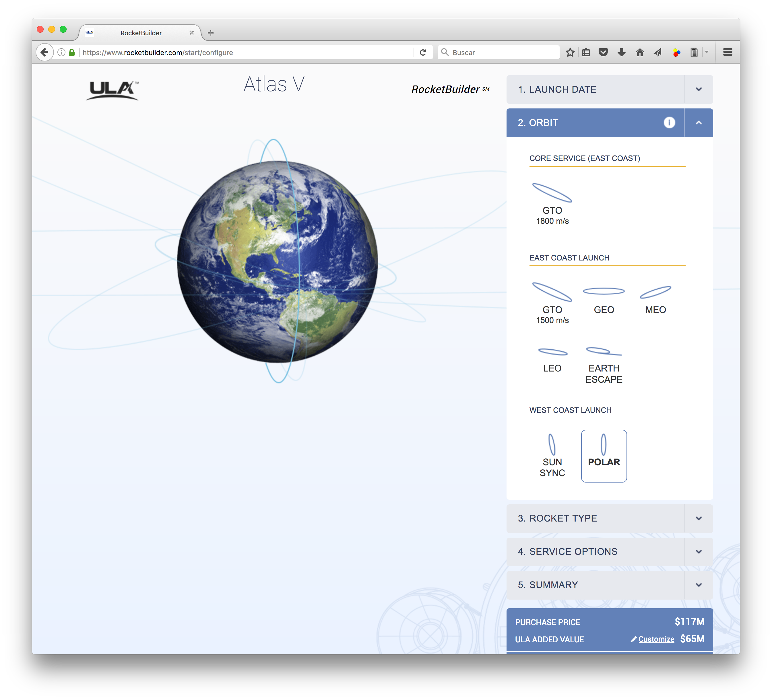Click the Buscar search field
This screenshot has height=700, width=772.
(498, 52)
